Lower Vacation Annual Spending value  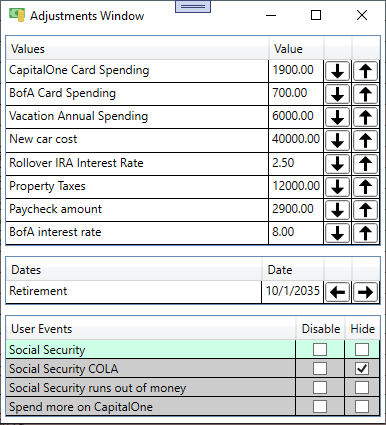pos(337,117)
